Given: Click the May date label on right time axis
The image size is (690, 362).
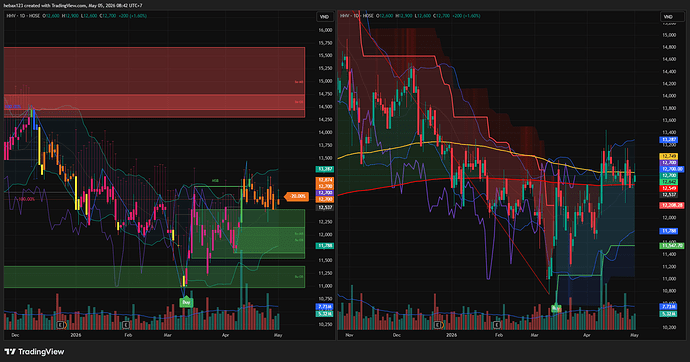Looking at the screenshot, I should [x=634, y=335].
